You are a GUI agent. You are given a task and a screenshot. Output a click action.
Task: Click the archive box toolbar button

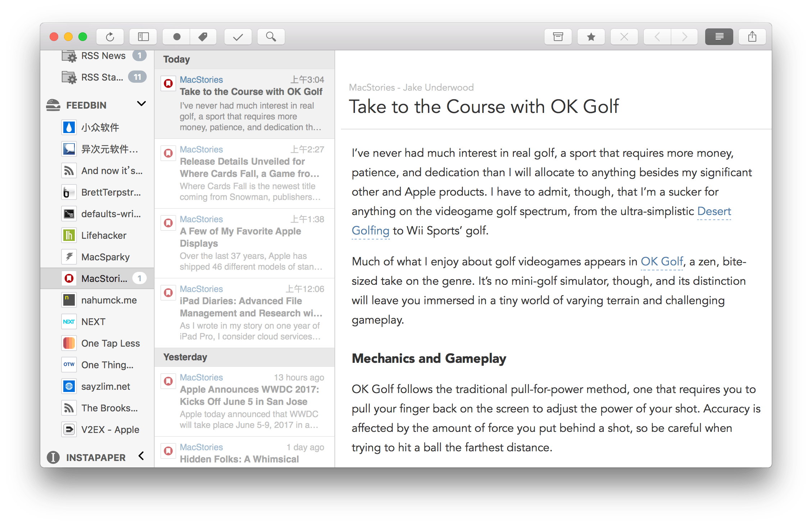(558, 37)
